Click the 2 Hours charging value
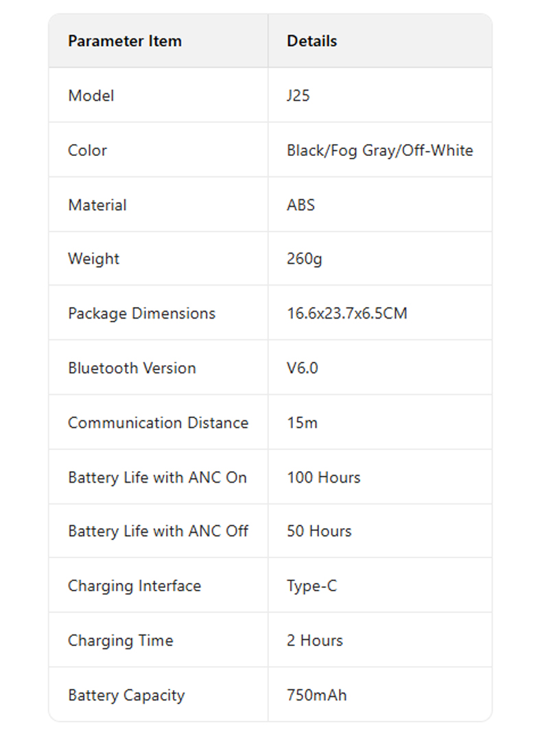The height and width of the screenshot is (756, 542). 314,641
